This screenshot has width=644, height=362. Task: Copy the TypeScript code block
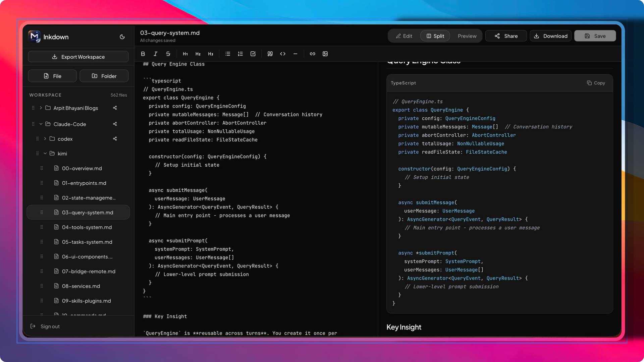pos(596,83)
